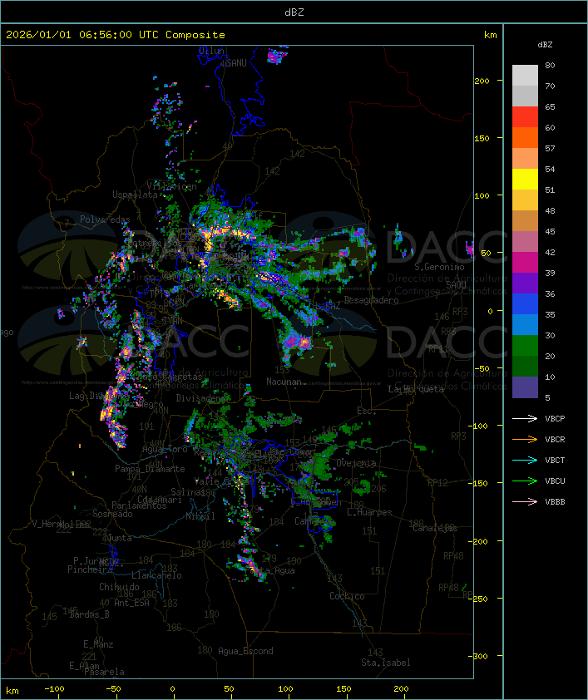Pick the bright yellow 51-54 dBZ legend swatch

(525, 179)
